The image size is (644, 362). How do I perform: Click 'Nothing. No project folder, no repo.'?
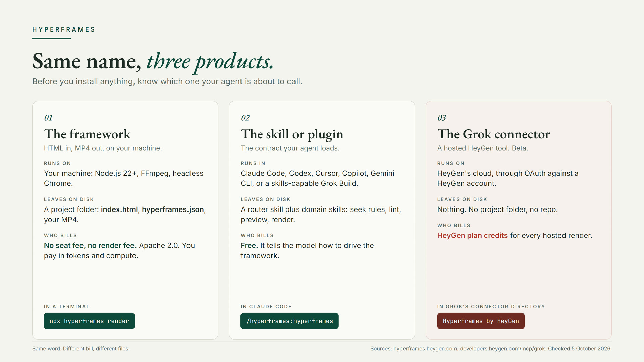[x=497, y=209]
